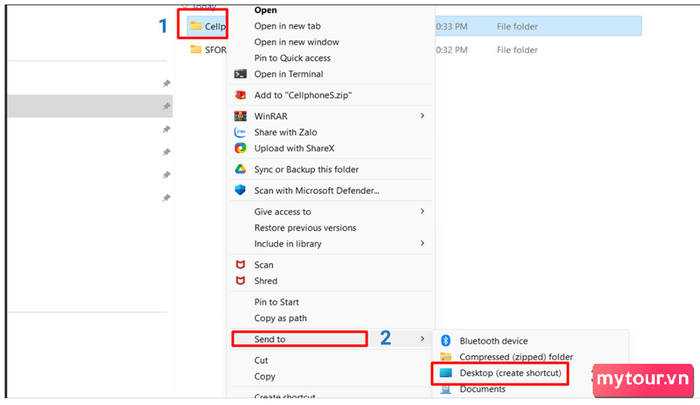The height and width of the screenshot is (405, 700).
Task: Select Compressed (zipped) folder
Action: pyautogui.click(x=516, y=357)
